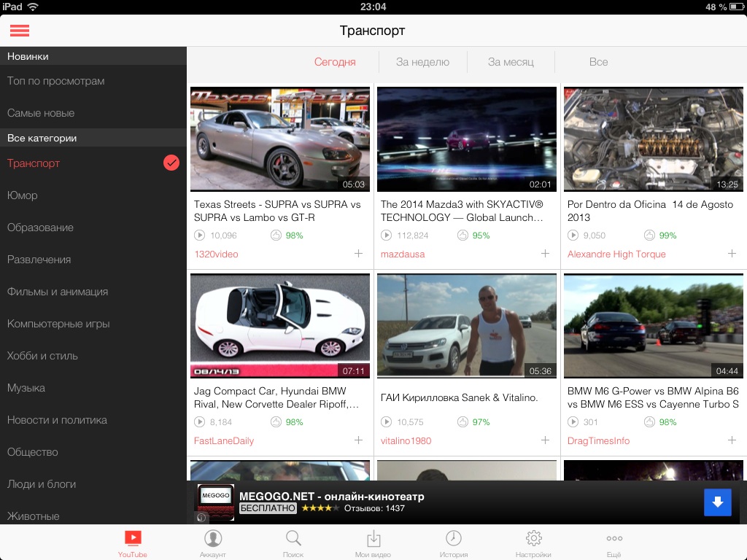Select the Развлечения category
Screen dimensions: 747x560
click(93, 260)
